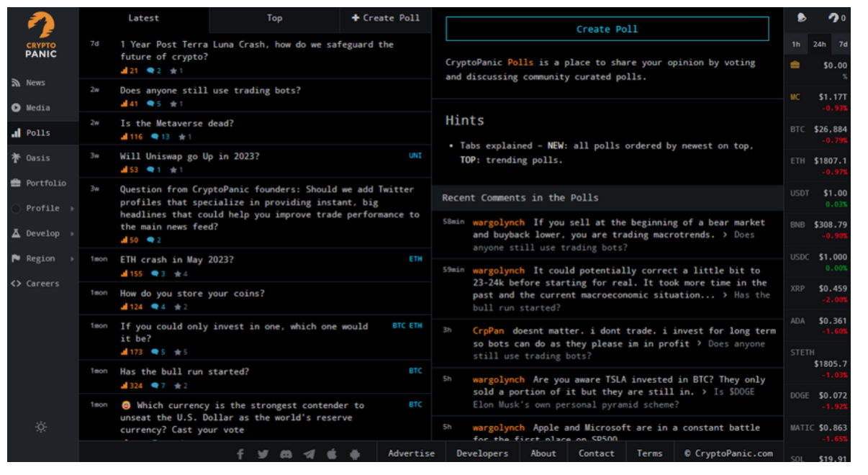The width and height of the screenshot is (868, 475).
Task: Click the votes icon on Uniswap poll
Action: [x=125, y=170]
